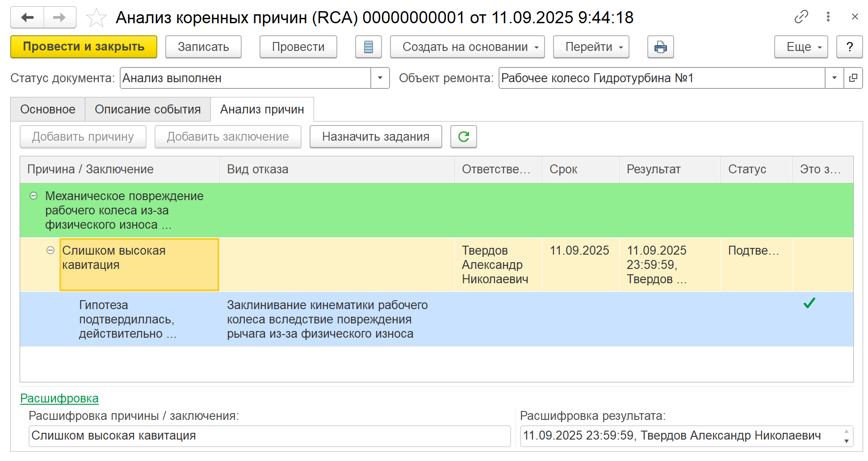Open the document report list icon
Screen dimensions: 868x461
(x=368, y=47)
